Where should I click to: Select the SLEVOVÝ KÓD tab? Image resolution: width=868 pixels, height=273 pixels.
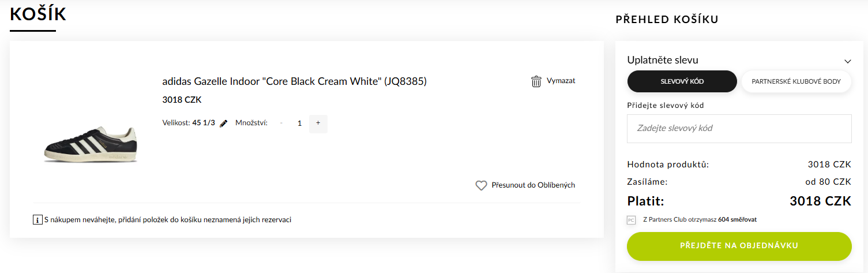coord(682,81)
